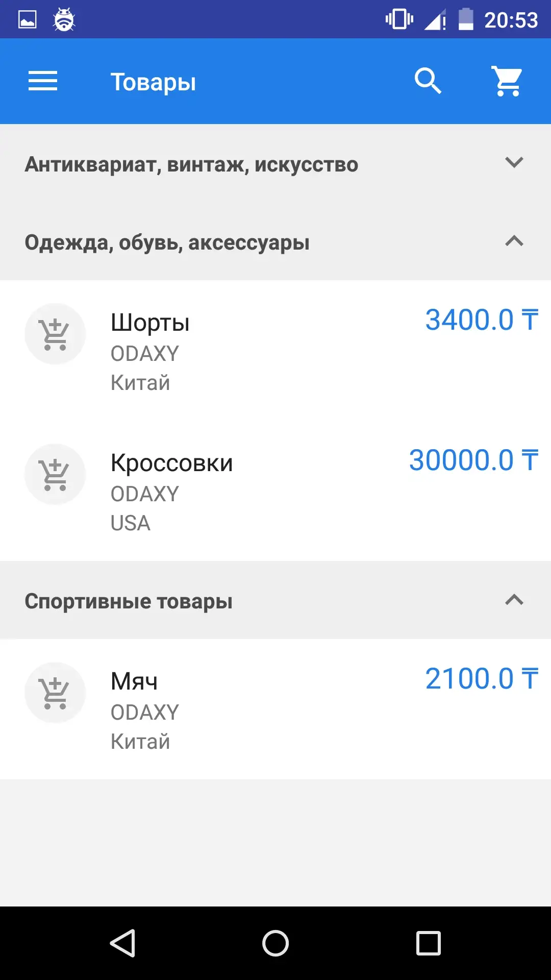Open the hamburger navigation menu

click(43, 81)
